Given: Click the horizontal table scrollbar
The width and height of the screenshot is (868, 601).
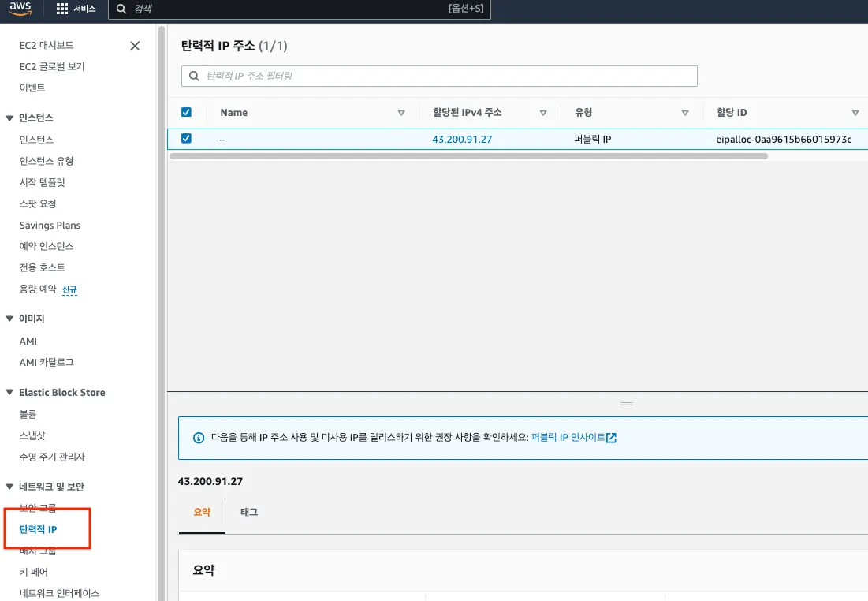Looking at the screenshot, I should click(468, 156).
